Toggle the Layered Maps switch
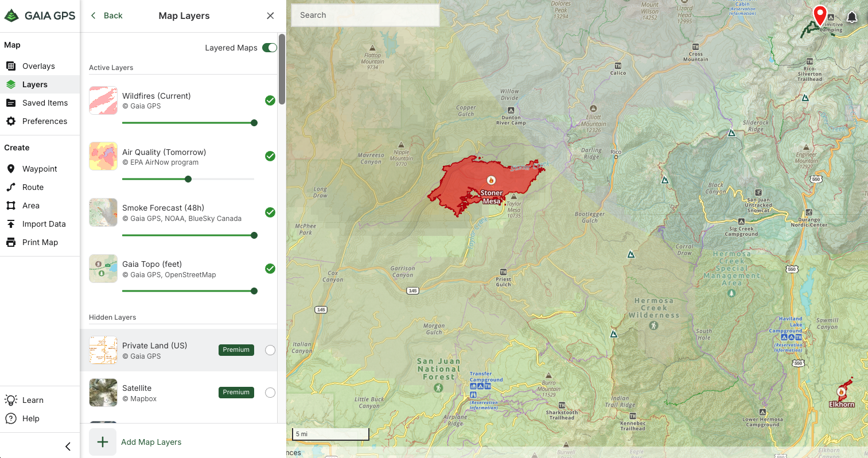Image resolution: width=868 pixels, height=458 pixels. [x=270, y=48]
